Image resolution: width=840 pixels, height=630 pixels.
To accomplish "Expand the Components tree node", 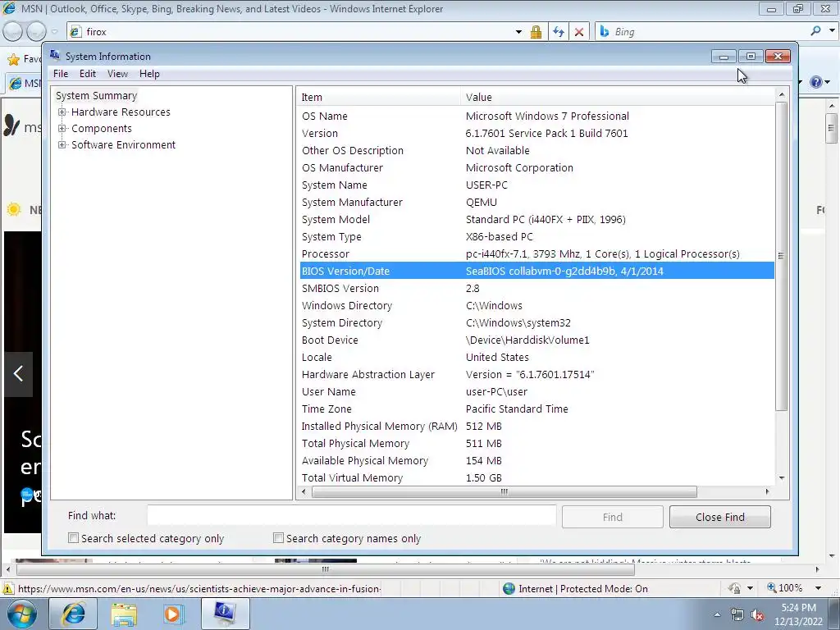I will click(x=62, y=129).
